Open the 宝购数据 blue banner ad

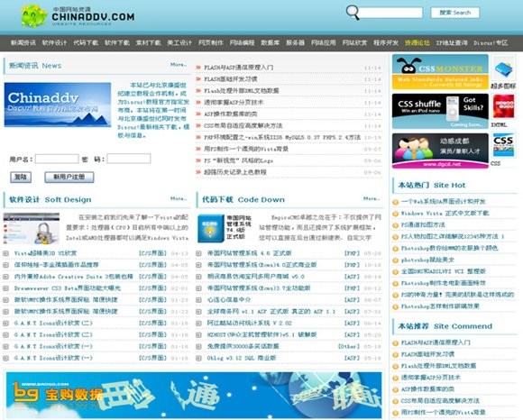click(194, 395)
